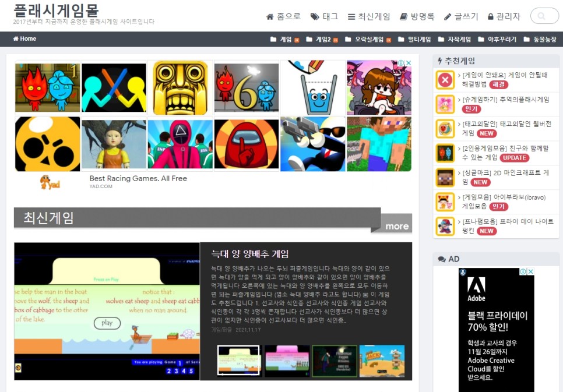This screenshot has height=392, width=563.
Task: Select the pink river puzzle thumbnail
Action: tap(287, 361)
